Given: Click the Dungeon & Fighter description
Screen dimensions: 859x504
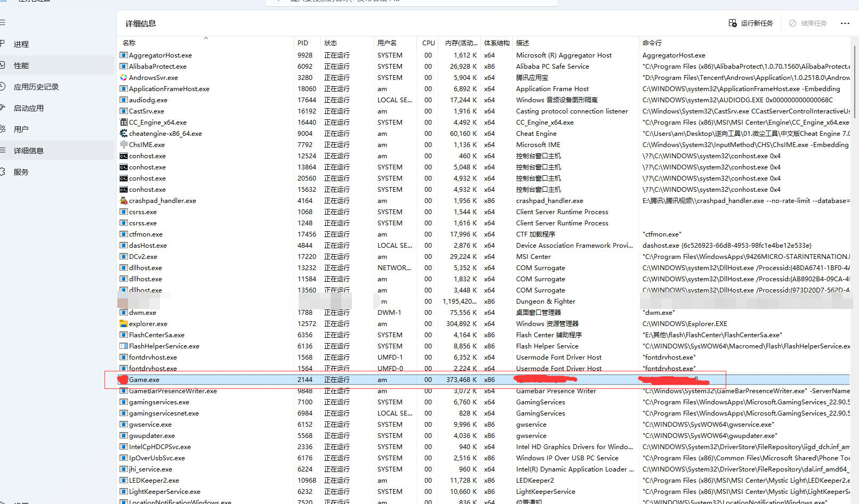Looking at the screenshot, I should tap(545, 301).
